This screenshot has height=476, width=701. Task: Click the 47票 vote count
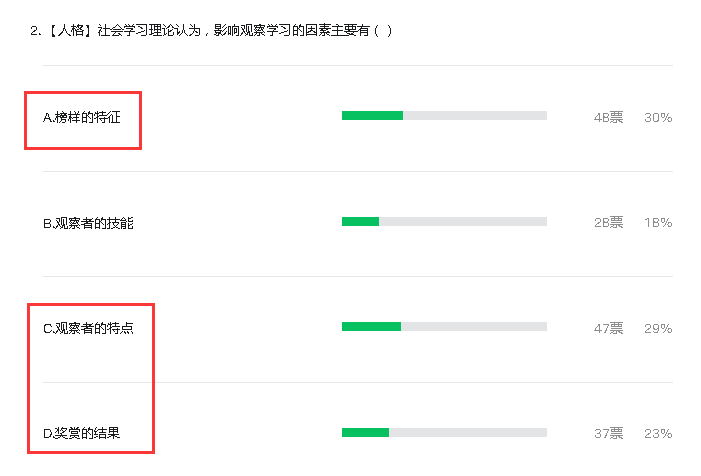click(608, 328)
